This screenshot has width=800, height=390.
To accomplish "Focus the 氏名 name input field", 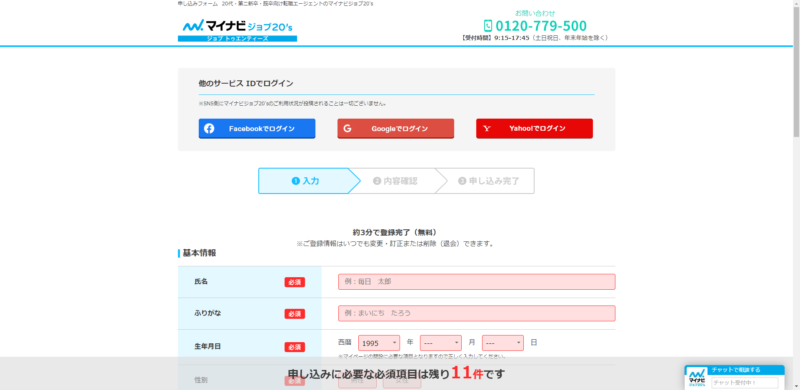I will [477, 282].
